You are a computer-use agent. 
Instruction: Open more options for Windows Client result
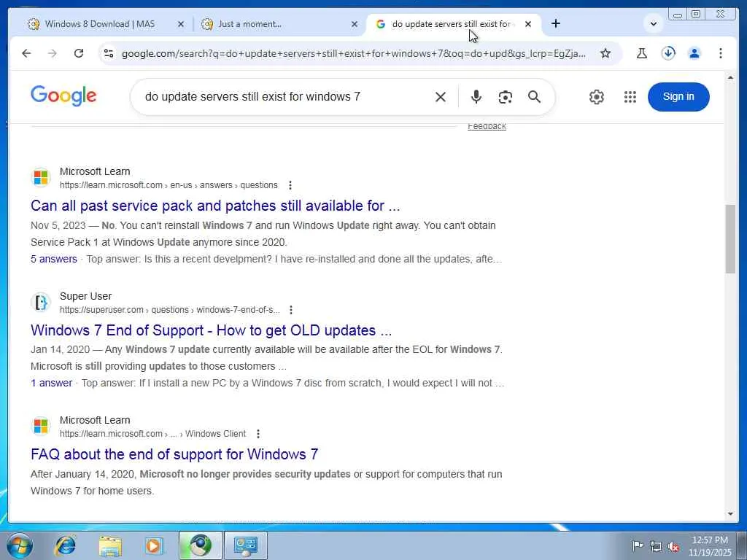tap(258, 434)
